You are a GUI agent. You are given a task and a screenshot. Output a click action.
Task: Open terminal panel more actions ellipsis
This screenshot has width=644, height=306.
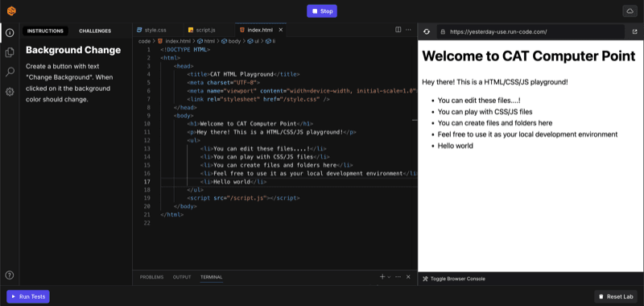[x=398, y=277]
